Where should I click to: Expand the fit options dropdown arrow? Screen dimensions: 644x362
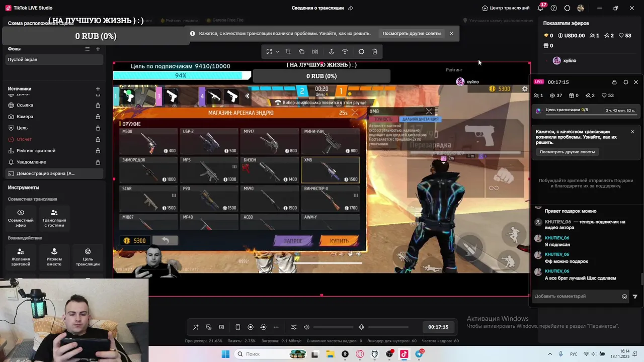(277, 52)
